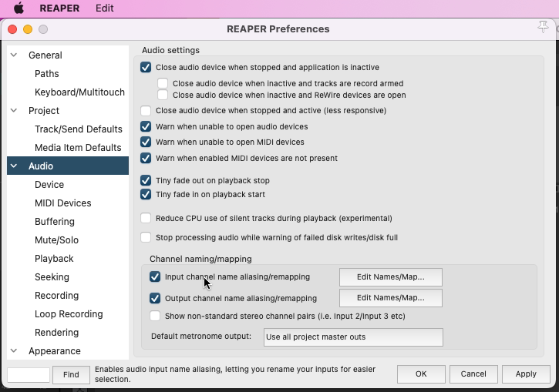Toggle warn when unable to open MIDI devices
Screen dimensions: 559x392
pyautogui.click(x=146, y=142)
